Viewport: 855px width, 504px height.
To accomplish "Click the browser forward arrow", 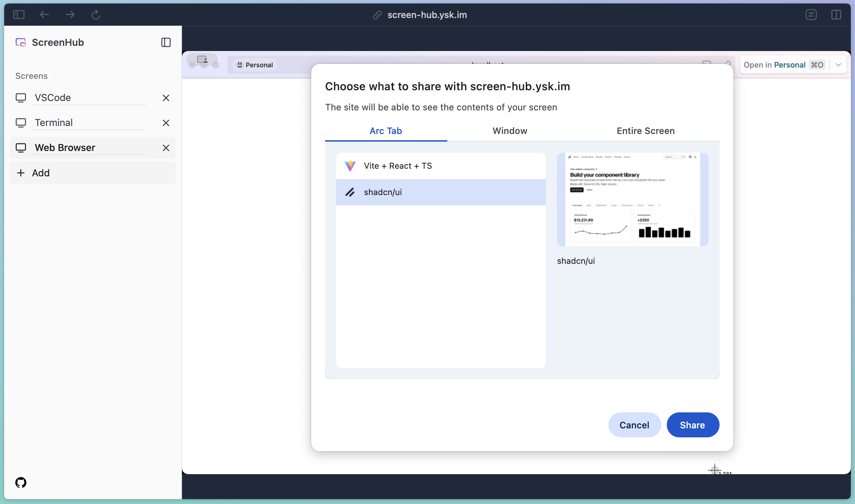I will click(70, 15).
